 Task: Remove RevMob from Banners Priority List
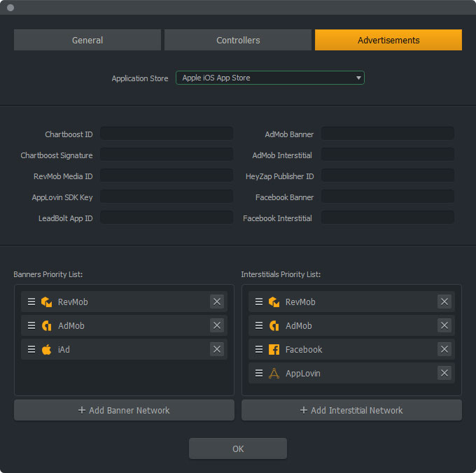click(217, 302)
